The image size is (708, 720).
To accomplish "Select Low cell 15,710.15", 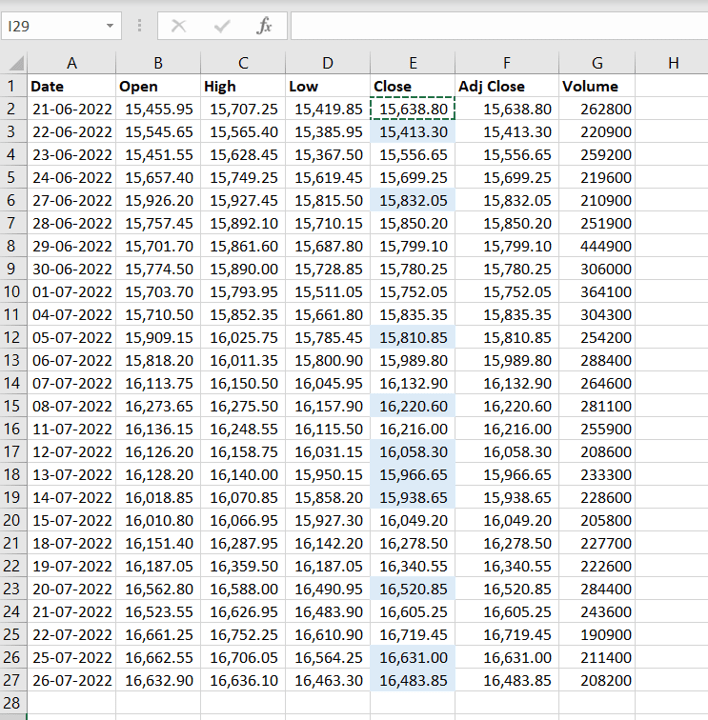I will 328,223.
